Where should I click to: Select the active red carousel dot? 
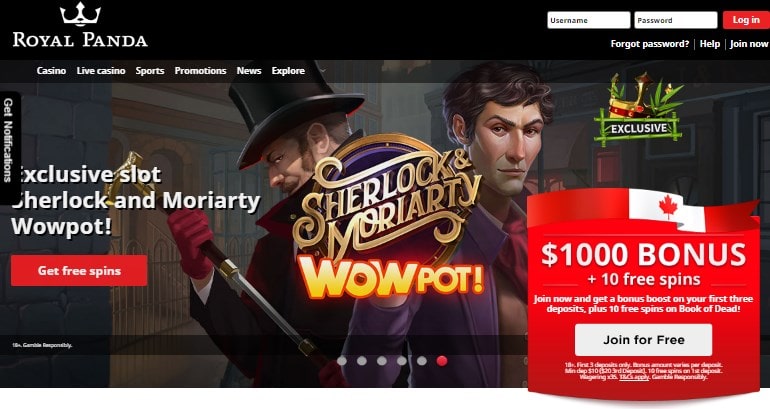coord(442,361)
